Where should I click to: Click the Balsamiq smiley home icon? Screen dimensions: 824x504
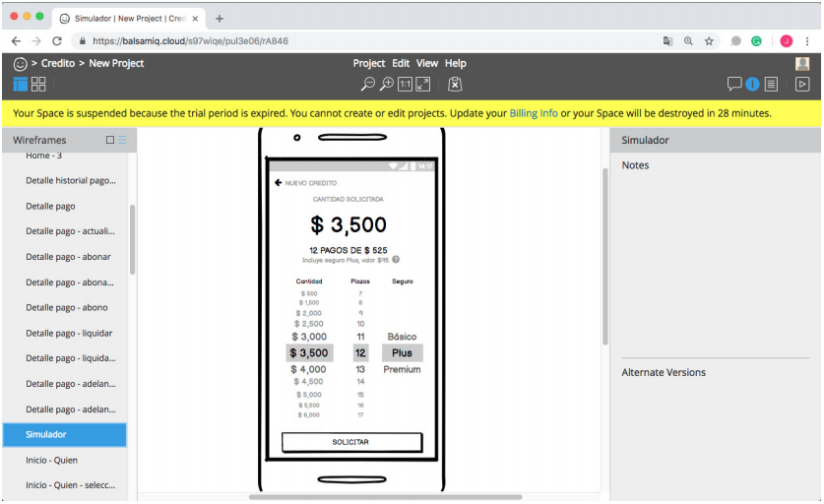[20, 64]
